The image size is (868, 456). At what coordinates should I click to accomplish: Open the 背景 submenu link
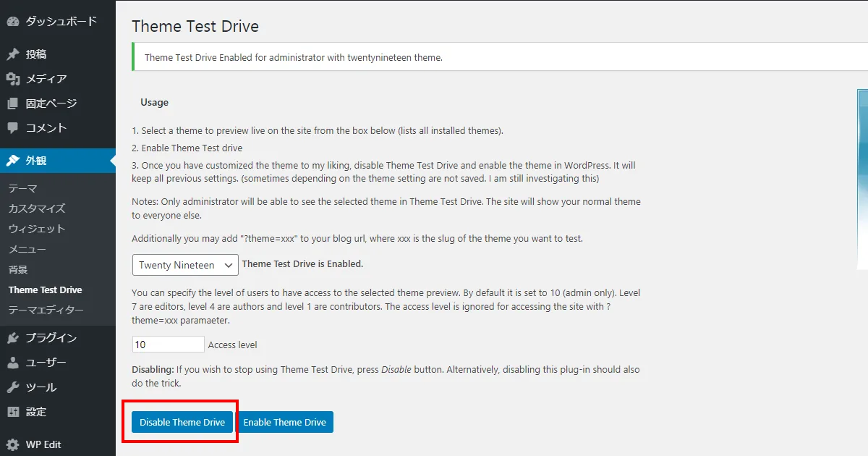point(18,269)
